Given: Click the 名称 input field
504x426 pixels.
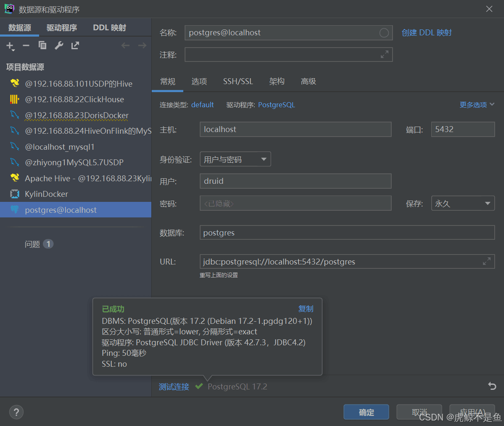Looking at the screenshot, I should coord(289,33).
